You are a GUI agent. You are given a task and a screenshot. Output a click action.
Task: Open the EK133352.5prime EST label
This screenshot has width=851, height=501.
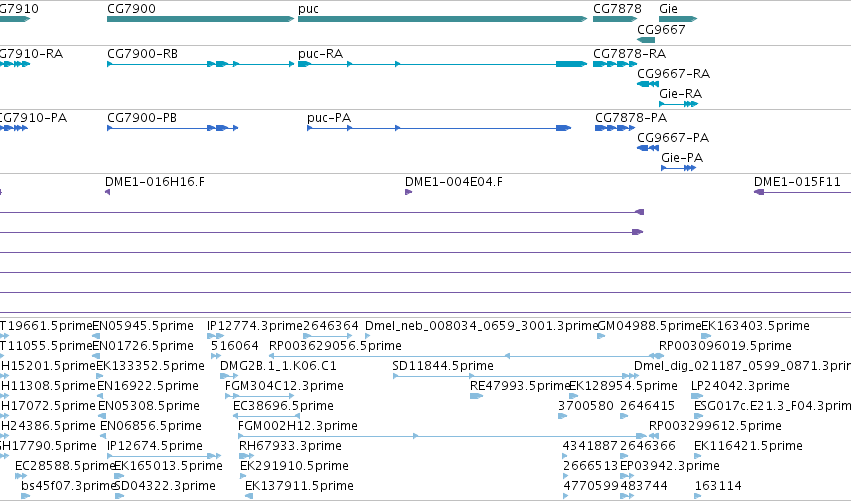150,366
